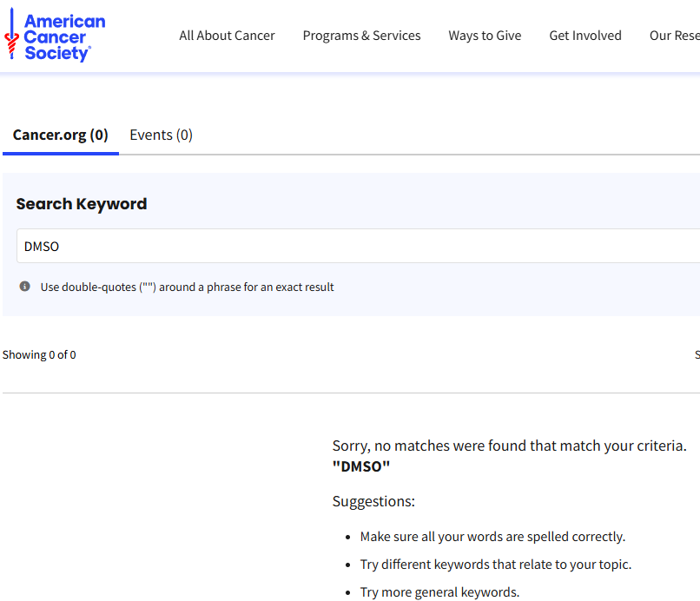Open the Ways to Give menu
Image resolution: width=700 pixels, height=601 pixels.
485,36
